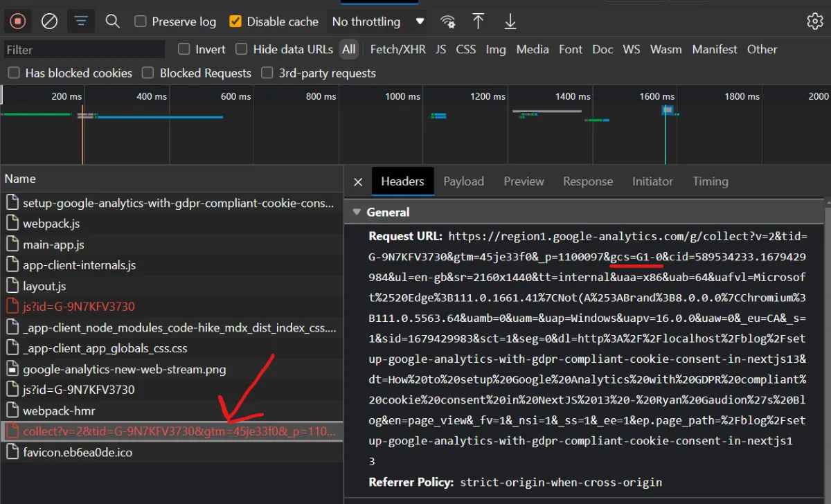Check the 3rd-party requests filter
This screenshot has height=504, width=831.
pyautogui.click(x=267, y=73)
